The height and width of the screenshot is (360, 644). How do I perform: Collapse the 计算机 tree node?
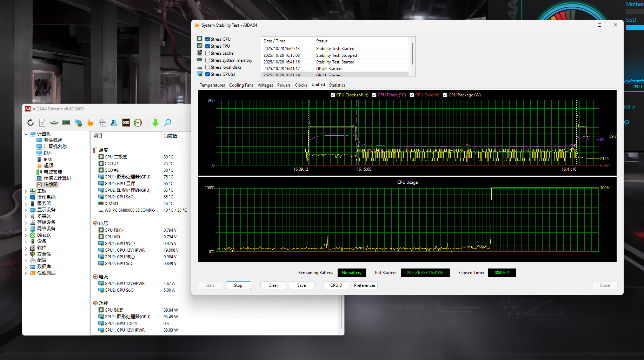pos(26,134)
